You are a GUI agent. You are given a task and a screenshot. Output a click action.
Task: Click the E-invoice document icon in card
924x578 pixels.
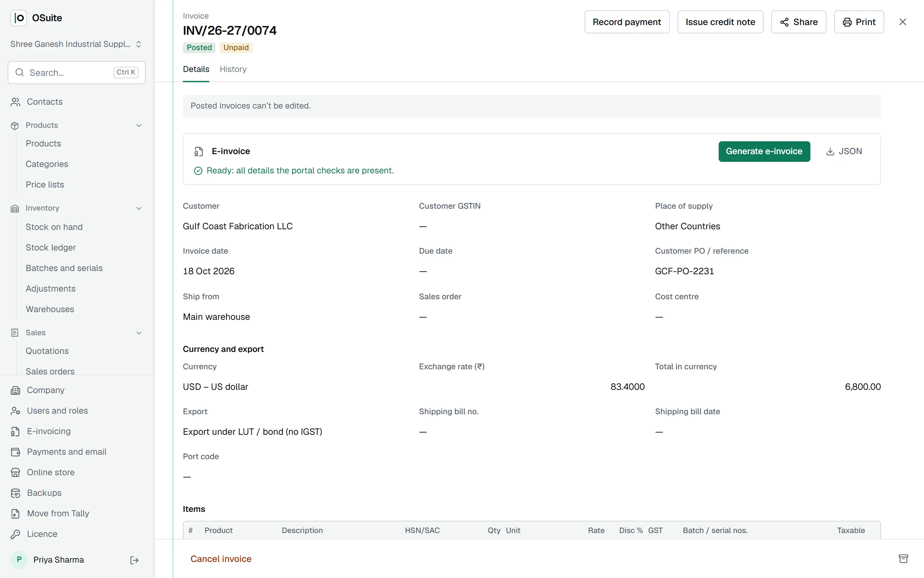coord(198,151)
